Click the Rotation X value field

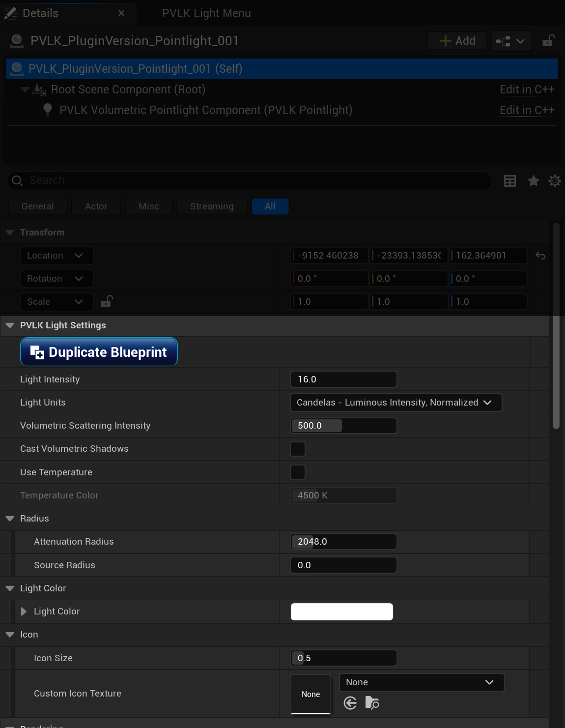pos(330,279)
